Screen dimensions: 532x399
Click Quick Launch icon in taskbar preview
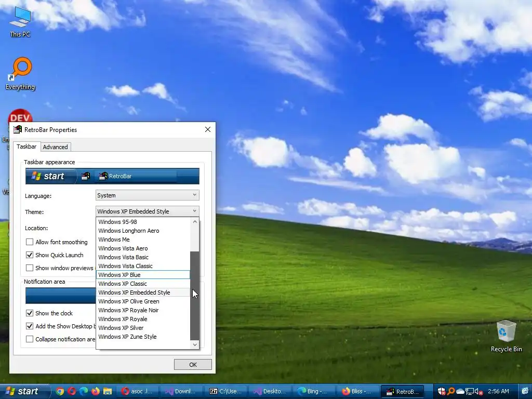click(86, 176)
